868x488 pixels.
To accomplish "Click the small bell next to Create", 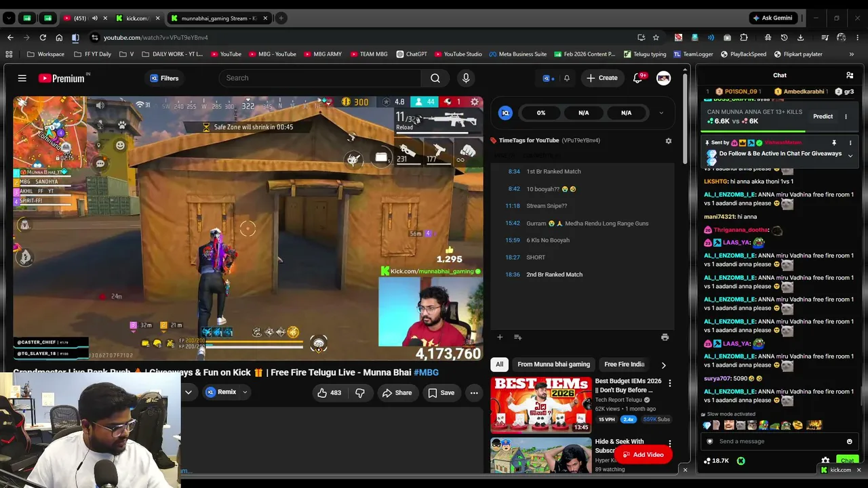I will pyautogui.click(x=567, y=78).
